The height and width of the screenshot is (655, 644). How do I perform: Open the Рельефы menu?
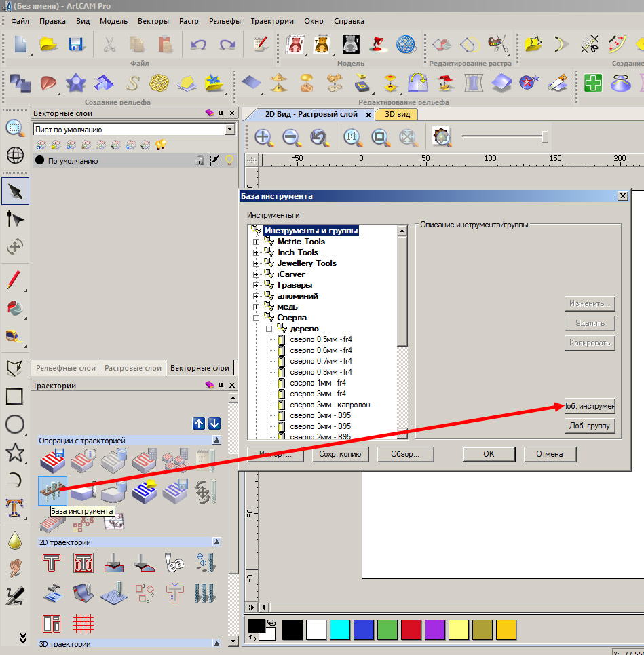click(x=225, y=21)
